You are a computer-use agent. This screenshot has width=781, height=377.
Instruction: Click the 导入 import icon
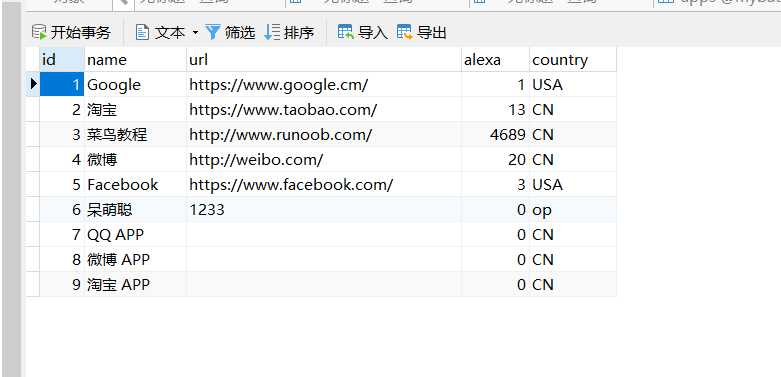point(346,33)
